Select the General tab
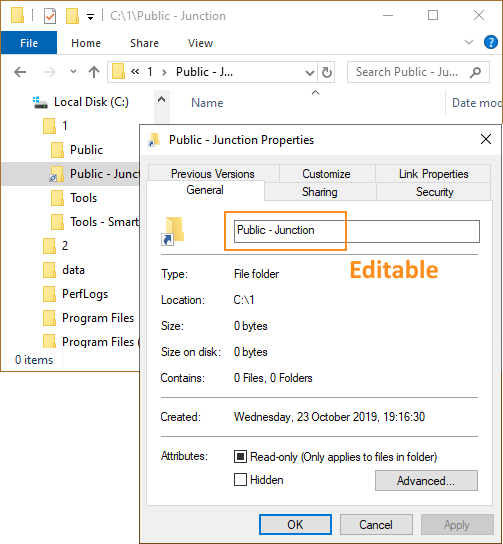 pos(205,190)
